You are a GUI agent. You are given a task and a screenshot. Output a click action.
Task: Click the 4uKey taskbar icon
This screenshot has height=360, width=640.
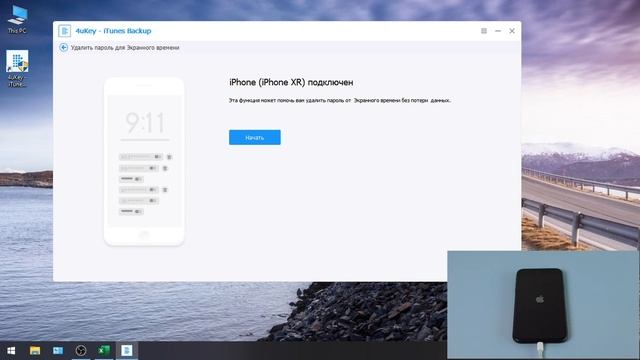[127, 351]
